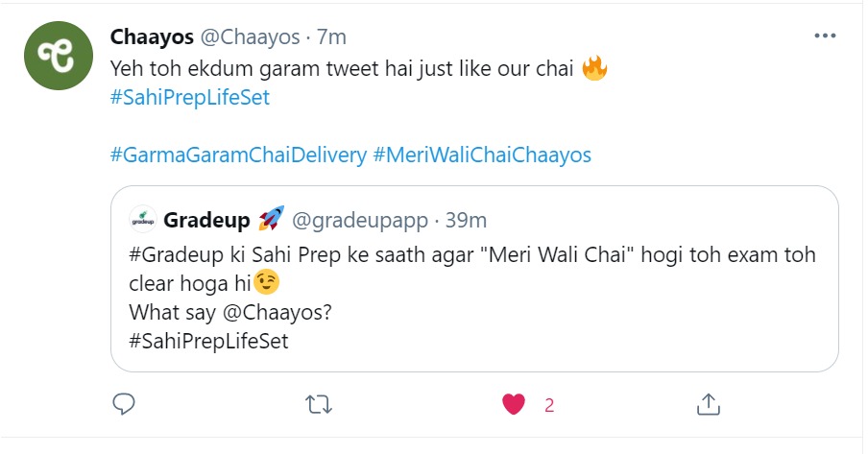The height and width of the screenshot is (454, 868).
Task: Open the three-dot more options menu
Action: [x=825, y=36]
